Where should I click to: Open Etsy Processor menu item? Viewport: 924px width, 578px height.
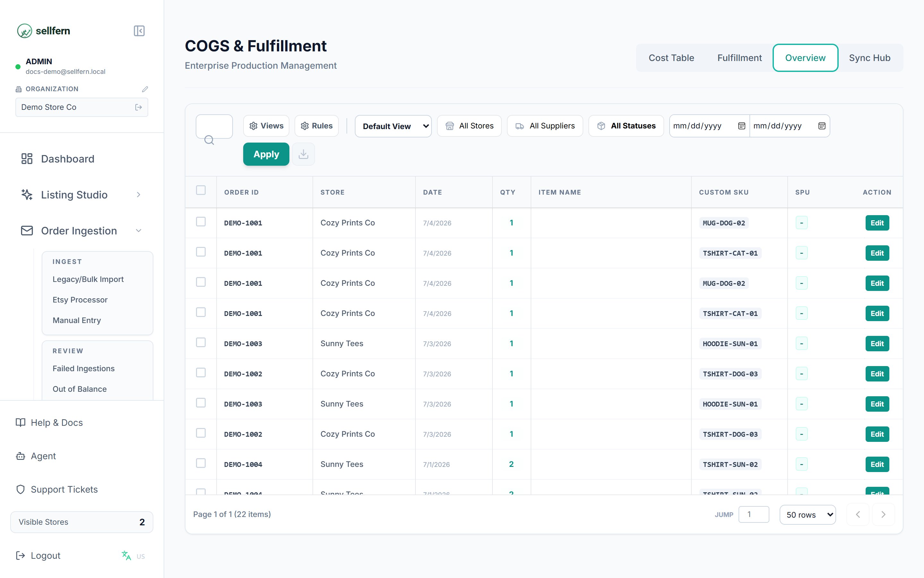click(80, 300)
